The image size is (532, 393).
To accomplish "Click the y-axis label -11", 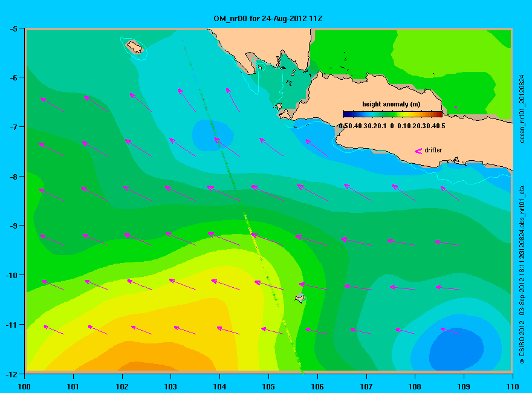I will click(12, 325).
